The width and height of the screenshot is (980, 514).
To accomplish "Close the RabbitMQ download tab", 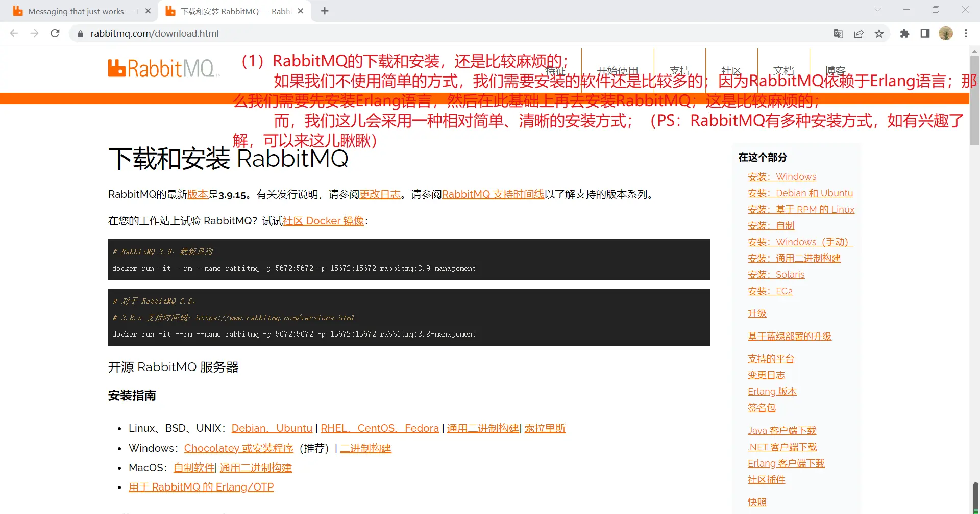I will pyautogui.click(x=301, y=11).
